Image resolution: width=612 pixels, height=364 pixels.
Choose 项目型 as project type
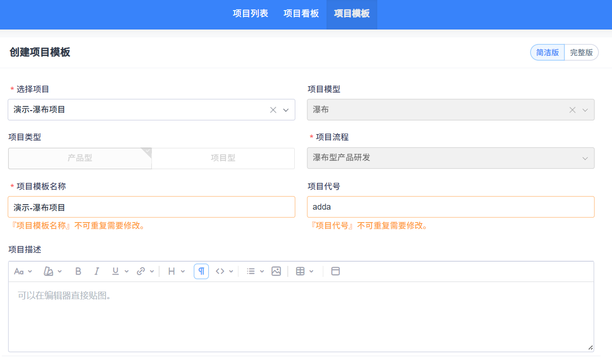223,158
